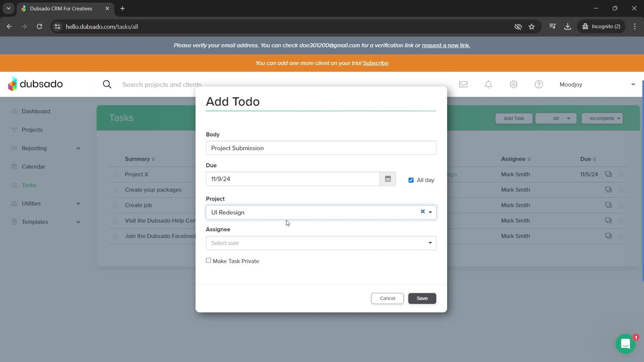Sort tasks by the Assignee column
The image size is (644, 362).
516,159
